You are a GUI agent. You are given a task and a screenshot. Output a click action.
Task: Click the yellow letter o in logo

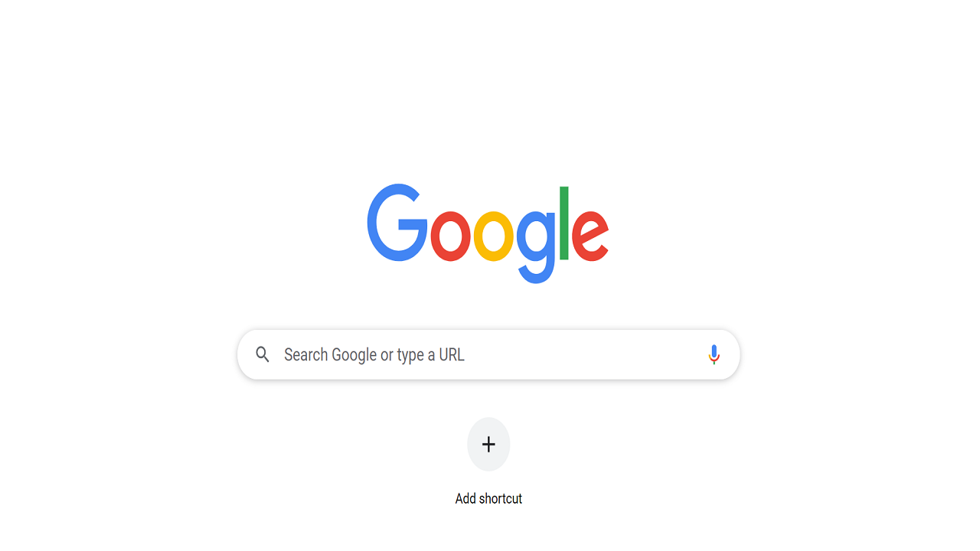[x=494, y=236]
